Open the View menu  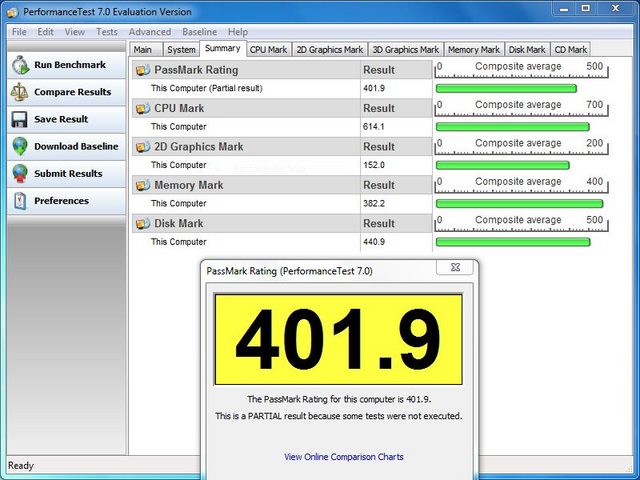(x=75, y=32)
